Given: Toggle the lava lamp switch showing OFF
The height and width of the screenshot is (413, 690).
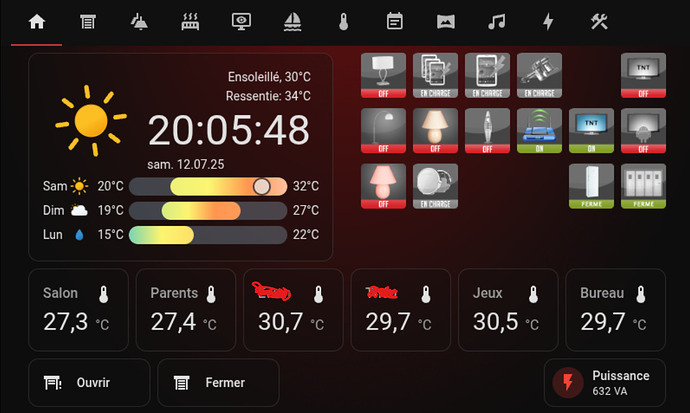Looking at the screenshot, I should 487,131.
